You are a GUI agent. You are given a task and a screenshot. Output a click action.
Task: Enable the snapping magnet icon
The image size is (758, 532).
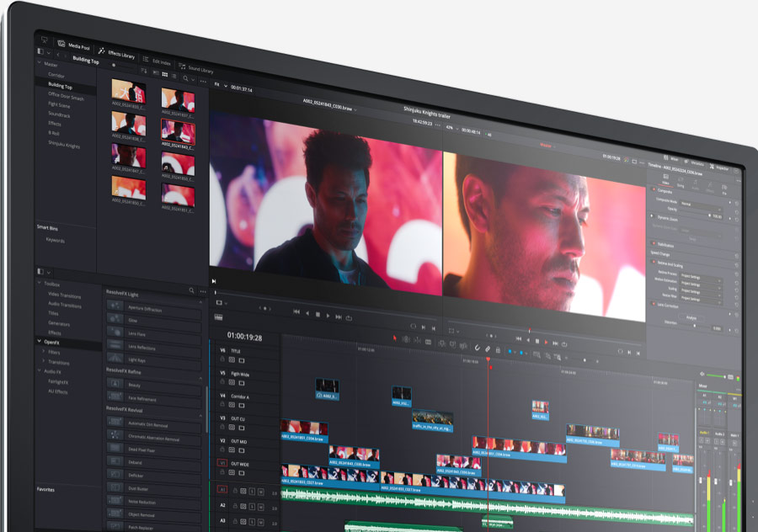click(477, 348)
